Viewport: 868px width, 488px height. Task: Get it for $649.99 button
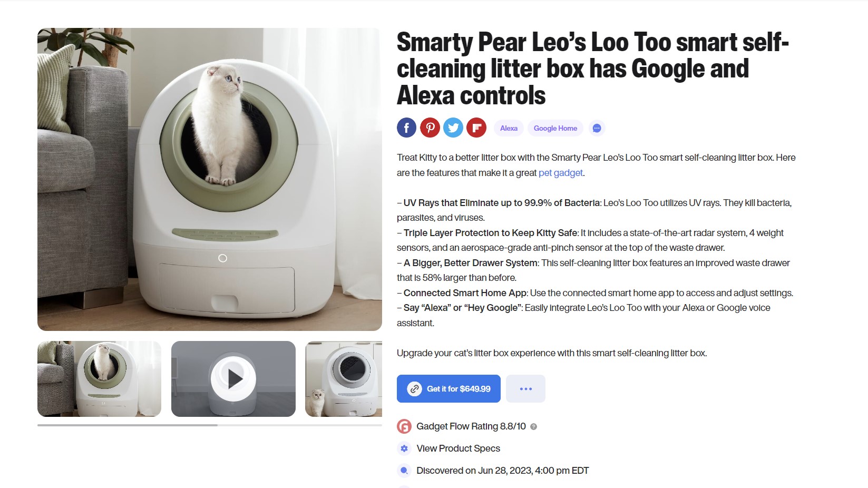(x=448, y=389)
